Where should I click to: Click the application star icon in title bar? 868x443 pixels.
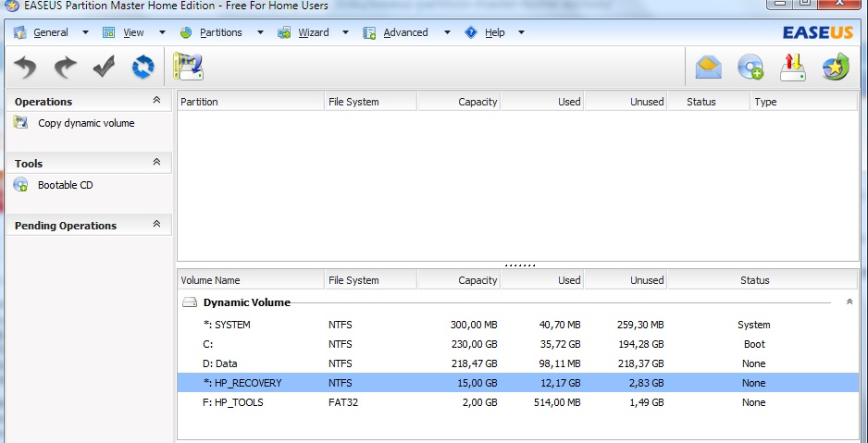coord(11,6)
